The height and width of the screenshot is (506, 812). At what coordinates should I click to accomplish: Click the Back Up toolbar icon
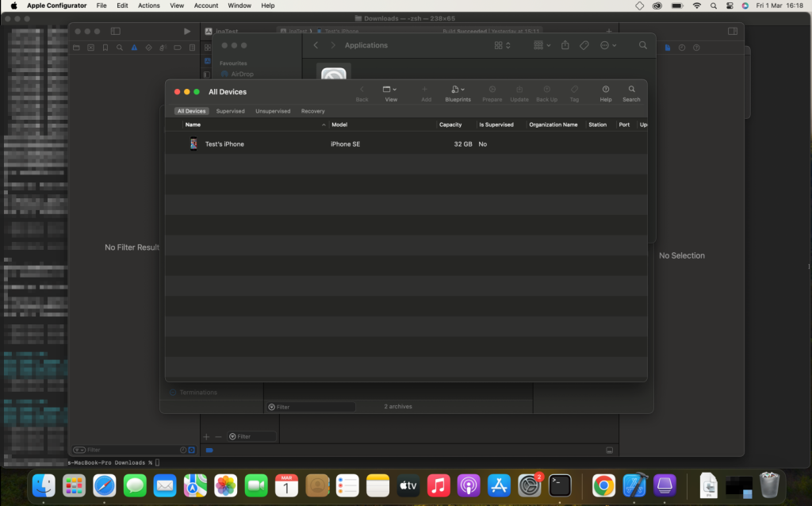tap(546, 90)
